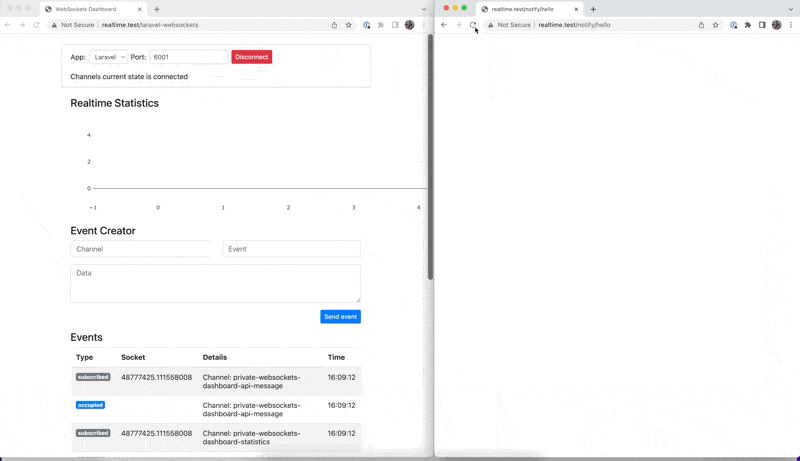The image size is (800, 461).
Task: Close the WebSockets Dashboard tab
Action: coord(140,9)
